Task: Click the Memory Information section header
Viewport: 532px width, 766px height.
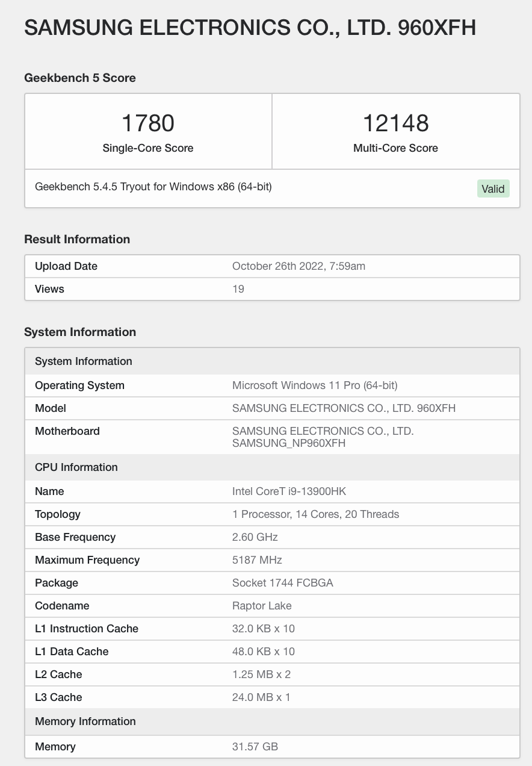Action: [x=85, y=721]
